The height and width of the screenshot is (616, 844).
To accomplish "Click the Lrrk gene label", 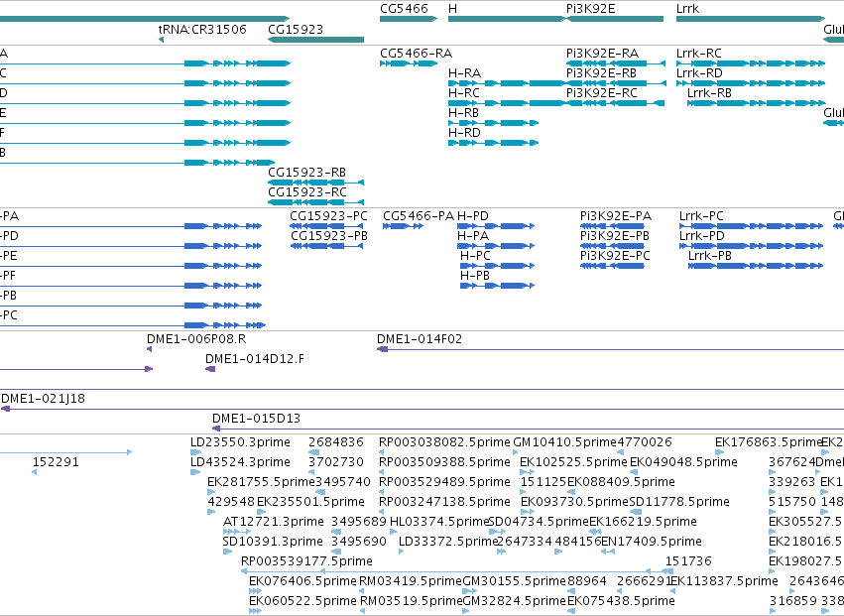I will click(688, 9).
